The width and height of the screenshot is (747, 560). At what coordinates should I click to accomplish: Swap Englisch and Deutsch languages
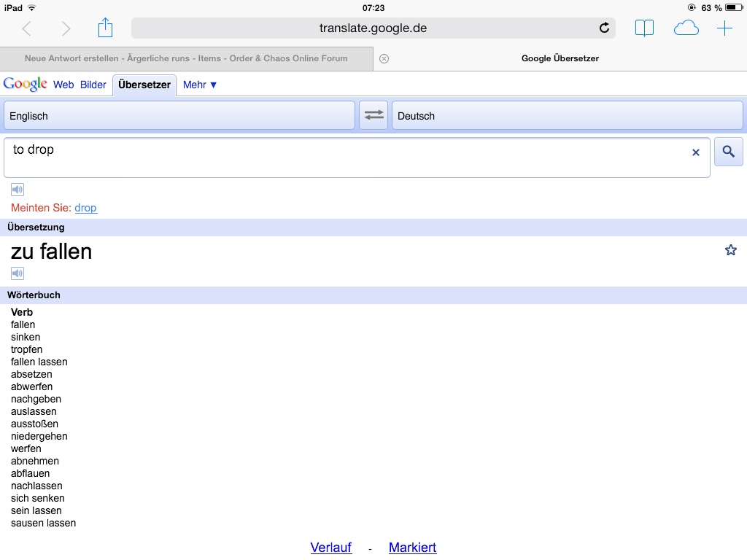pos(374,115)
